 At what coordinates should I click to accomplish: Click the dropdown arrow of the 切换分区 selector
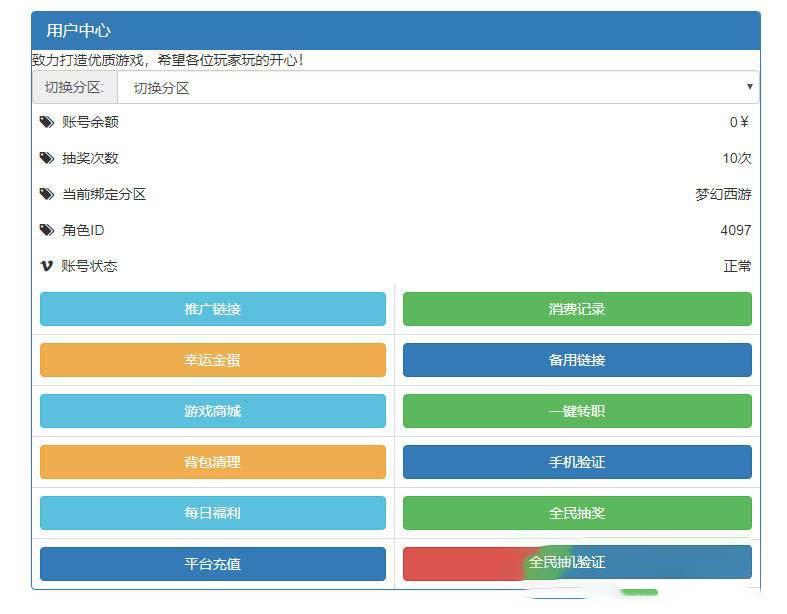749,87
